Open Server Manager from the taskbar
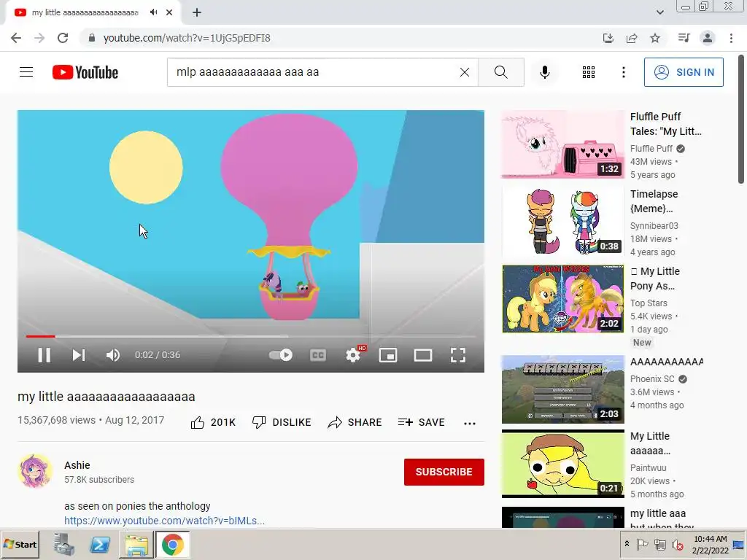Image resolution: width=747 pixels, height=560 pixels. pos(63,544)
